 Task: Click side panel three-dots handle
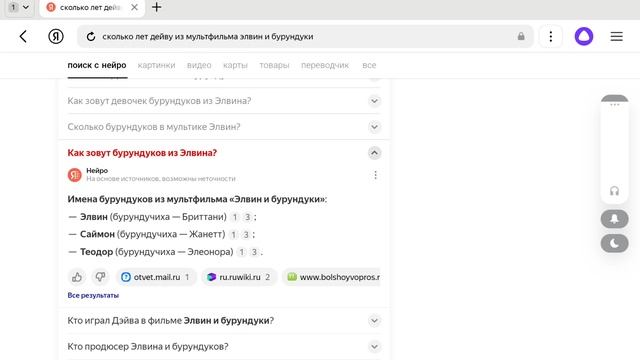click(x=614, y=105)
